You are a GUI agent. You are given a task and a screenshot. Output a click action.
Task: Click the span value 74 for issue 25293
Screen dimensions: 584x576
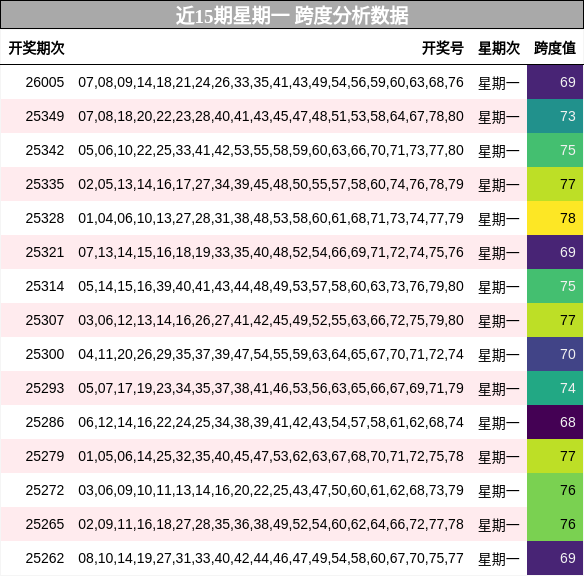coord(555,388)
